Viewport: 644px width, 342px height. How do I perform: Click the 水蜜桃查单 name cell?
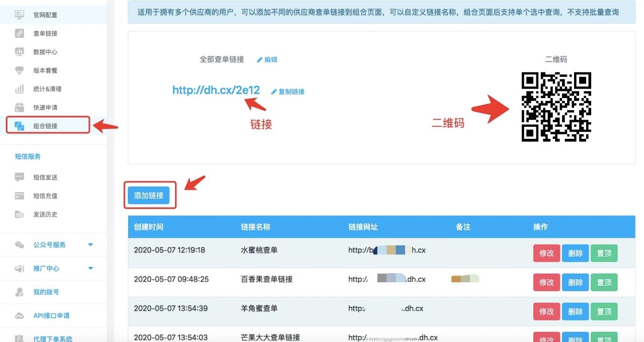(259, 250)
